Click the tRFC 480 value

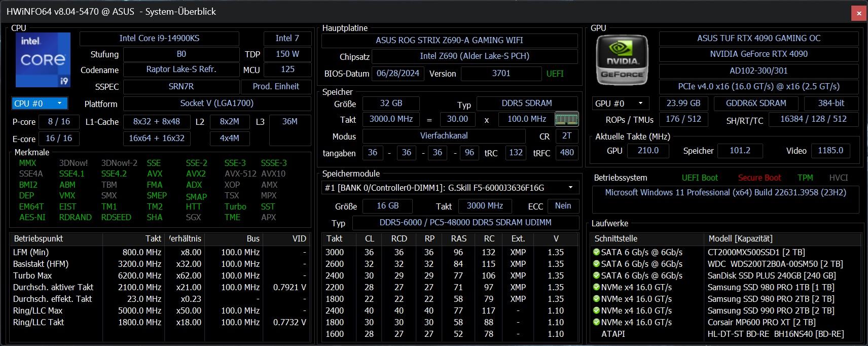(567, 153)
